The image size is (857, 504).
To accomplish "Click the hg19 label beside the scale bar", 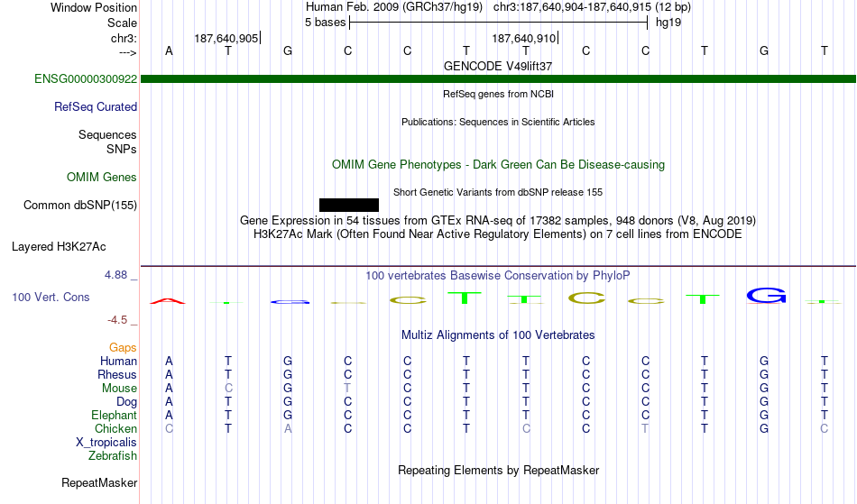I will click(x=668, y=23).
